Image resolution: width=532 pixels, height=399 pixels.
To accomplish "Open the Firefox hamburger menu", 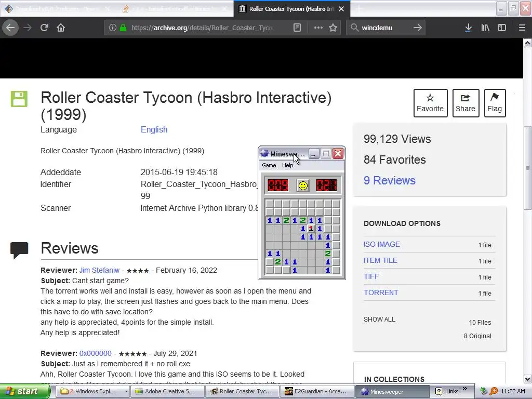I will (x=522, y=28).
